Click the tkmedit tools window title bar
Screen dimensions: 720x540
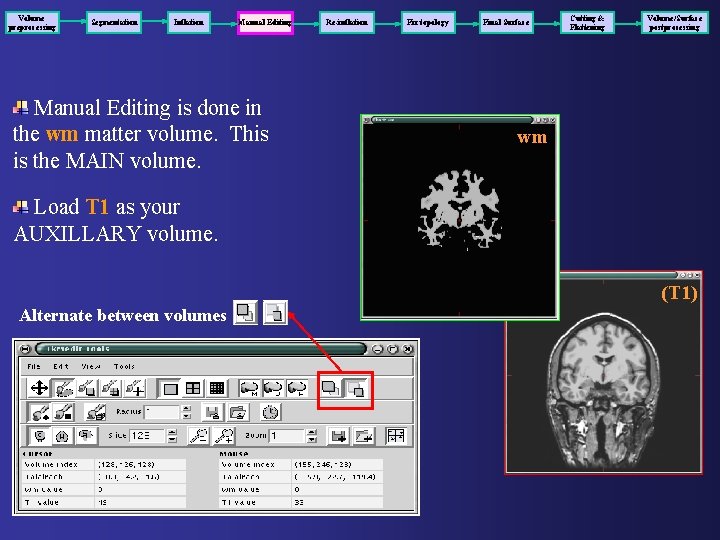point(201,349)
